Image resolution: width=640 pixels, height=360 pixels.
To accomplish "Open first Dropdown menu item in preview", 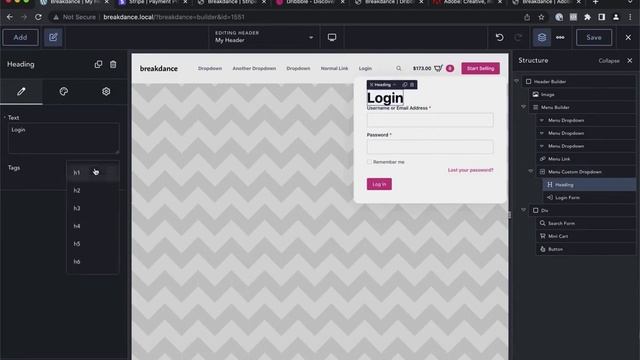I will (210, 69).
